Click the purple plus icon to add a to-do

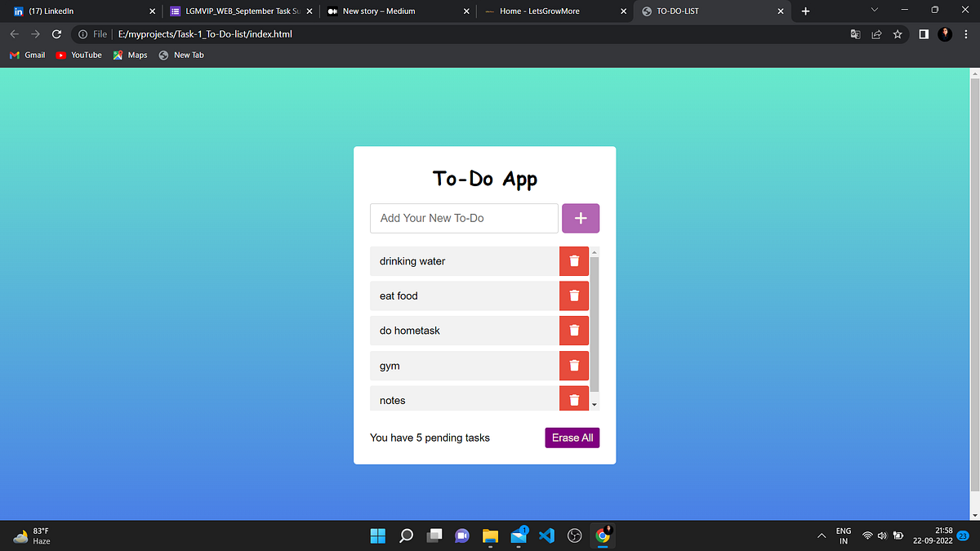point(580,218)
